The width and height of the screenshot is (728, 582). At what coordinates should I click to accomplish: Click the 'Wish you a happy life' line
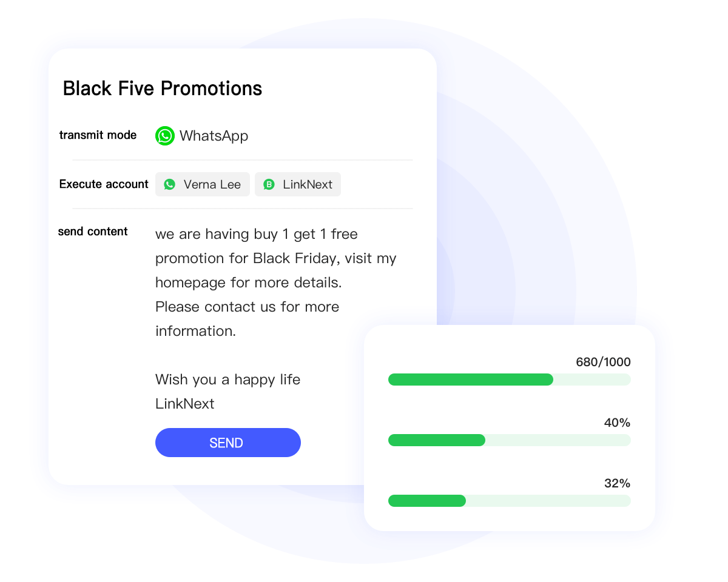(x=227, y=380)
